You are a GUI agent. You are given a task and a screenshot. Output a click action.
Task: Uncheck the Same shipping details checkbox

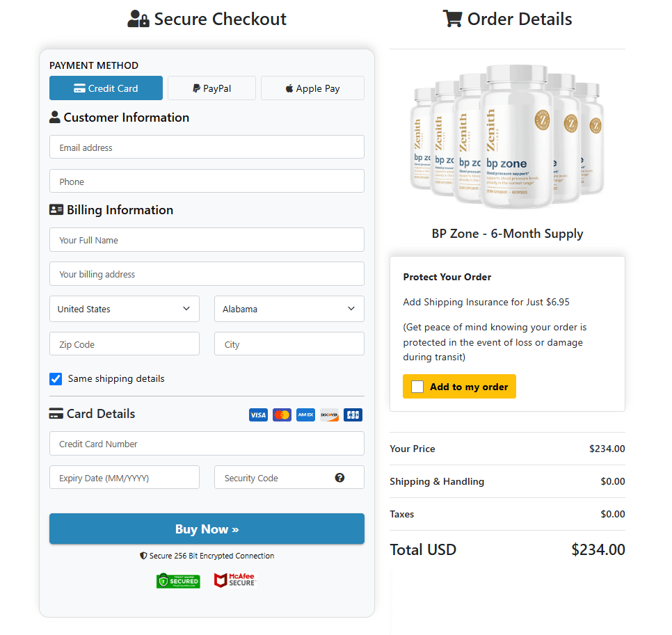56,378
